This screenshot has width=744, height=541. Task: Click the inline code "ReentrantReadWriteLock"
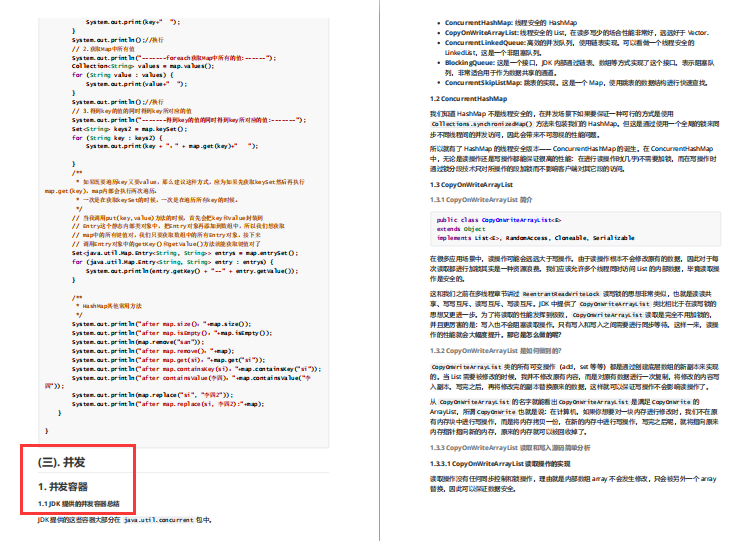click(x=561, y=294)
